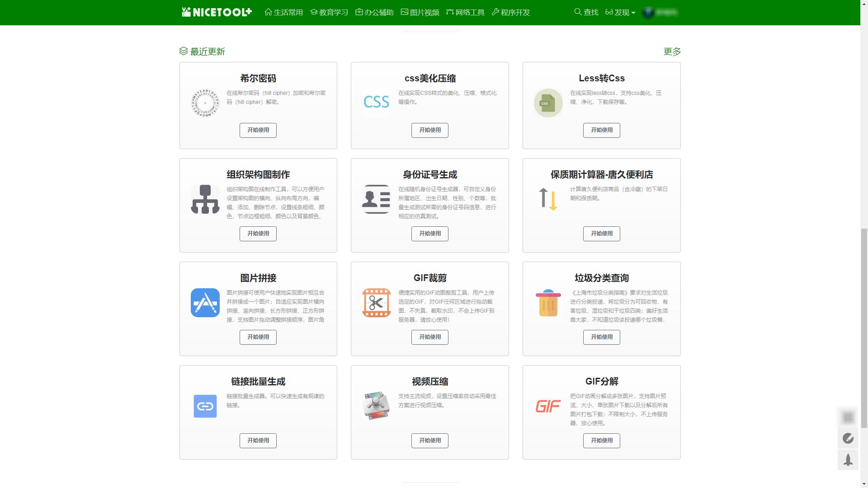Click 开始使用 on the 链接批量生成 card
The image size is (868, 488).
tap(258, 441)
